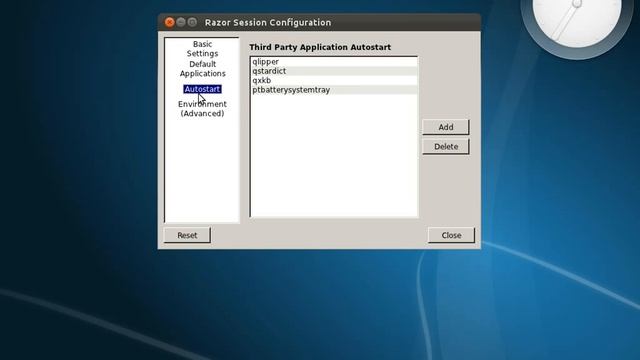Select qxkb autostart entry
Image resolution: width=640 pixels, height=360 pixels.
[x=334, y=80]
